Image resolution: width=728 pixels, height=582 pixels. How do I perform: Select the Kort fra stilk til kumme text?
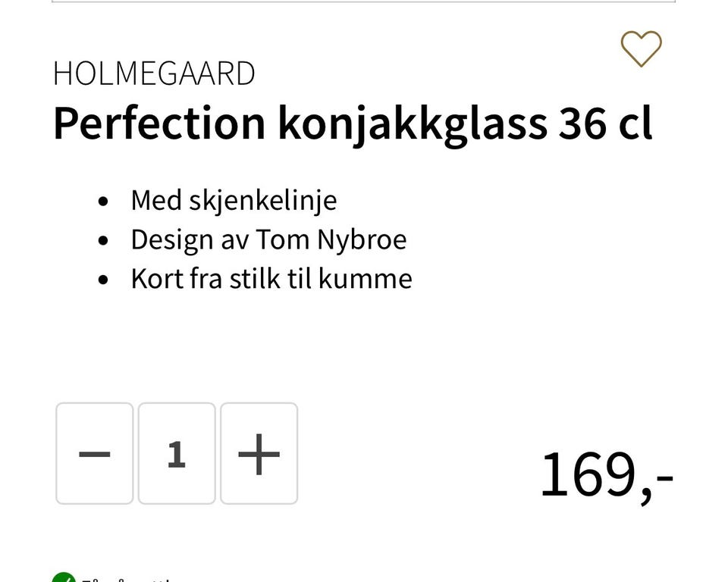point(271,279)
